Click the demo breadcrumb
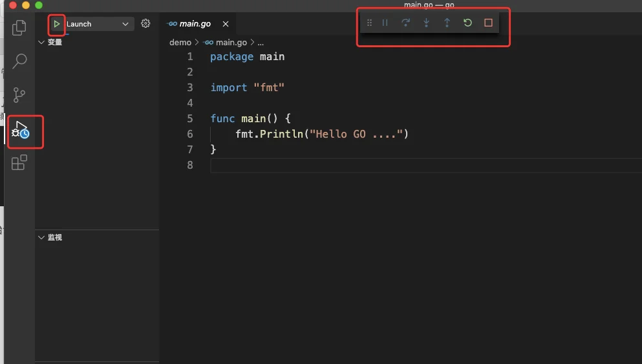 point(180,42)
